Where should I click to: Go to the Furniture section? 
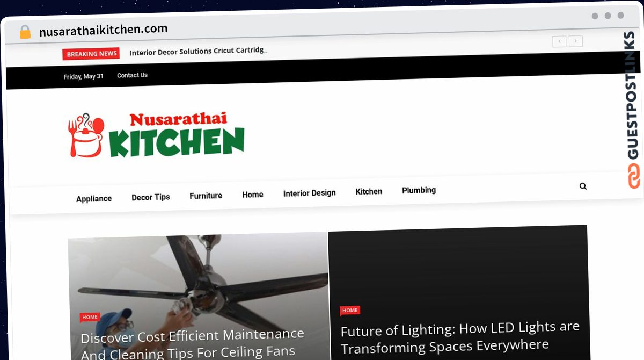point(206,196)
